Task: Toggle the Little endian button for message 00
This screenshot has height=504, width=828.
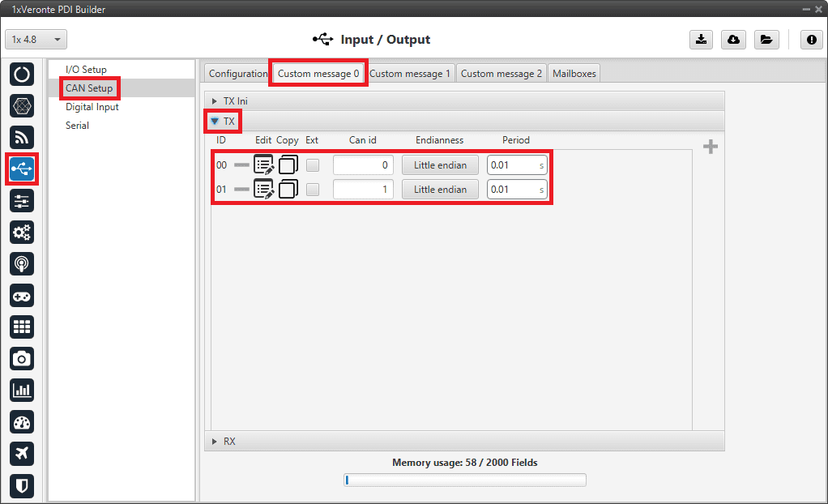Action: tap(440, 165)
